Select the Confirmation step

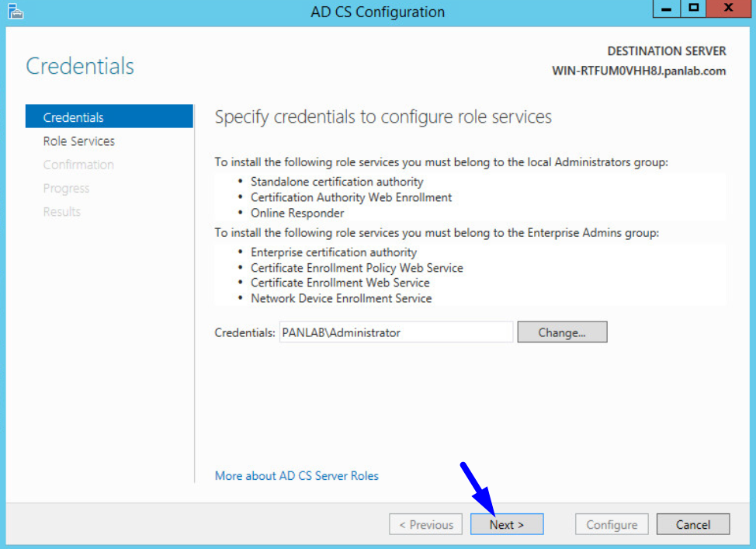[x=78, y=164]
